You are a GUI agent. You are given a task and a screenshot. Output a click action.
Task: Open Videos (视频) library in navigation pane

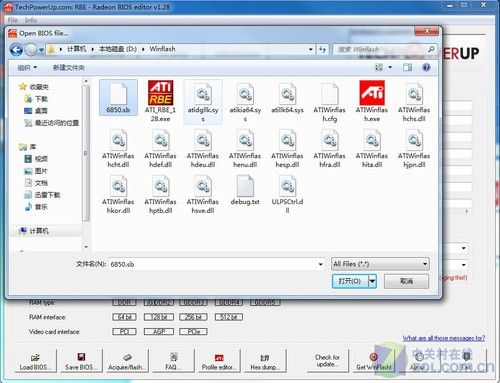point(36,159)
